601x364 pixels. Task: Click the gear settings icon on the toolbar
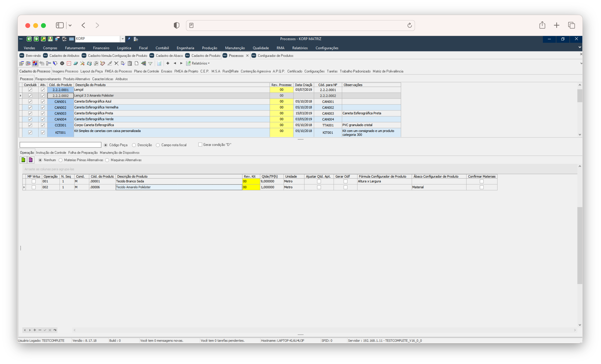point(62,63)
